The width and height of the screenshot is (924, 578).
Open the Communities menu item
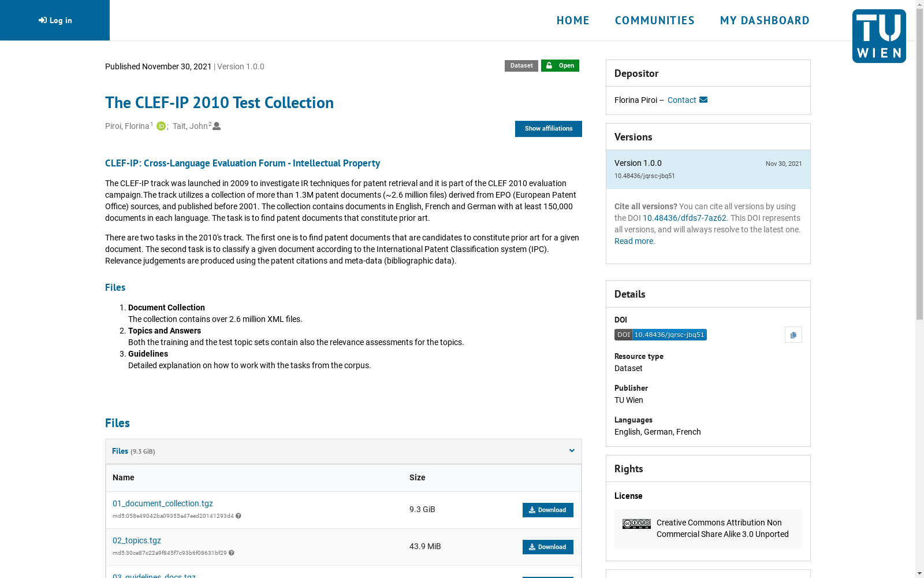(x=655, y=20)
